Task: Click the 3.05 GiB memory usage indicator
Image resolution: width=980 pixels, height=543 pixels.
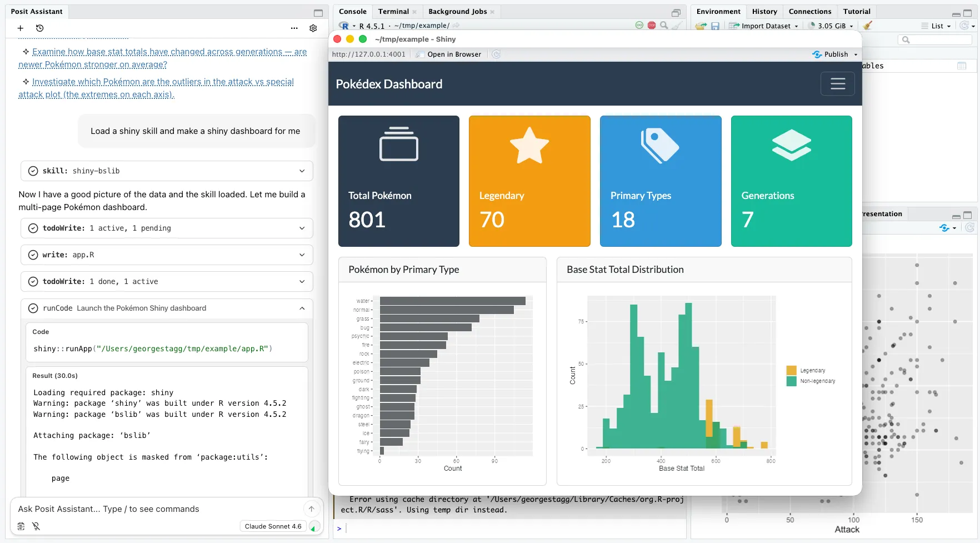Action: [831, 26]
